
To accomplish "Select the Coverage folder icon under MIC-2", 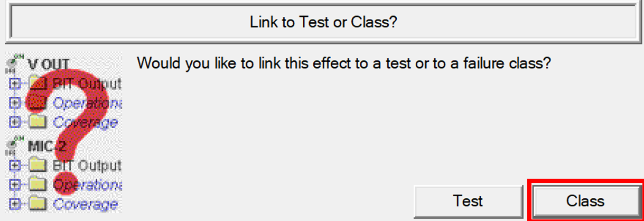I will coord(36,204).
